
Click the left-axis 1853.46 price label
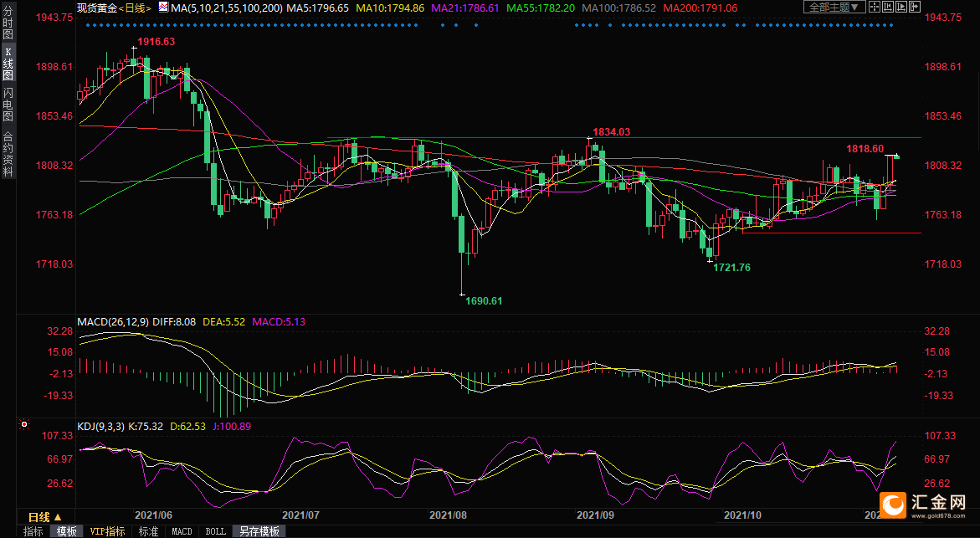55,116
